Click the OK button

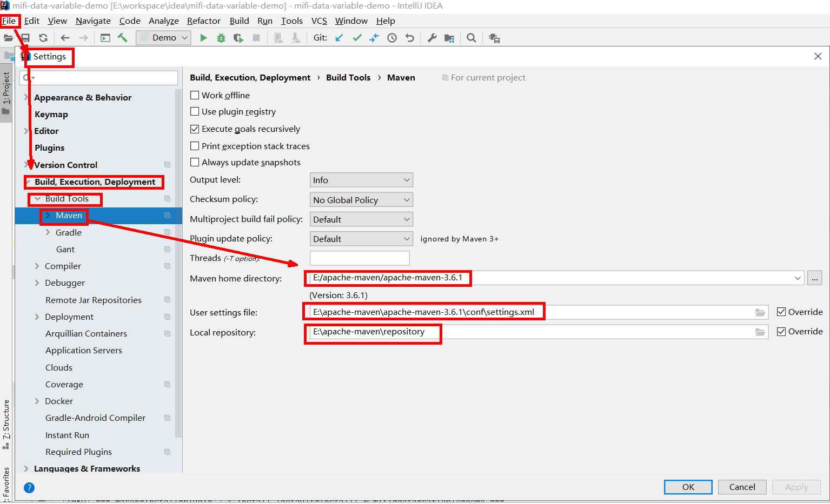coord(688,487)
